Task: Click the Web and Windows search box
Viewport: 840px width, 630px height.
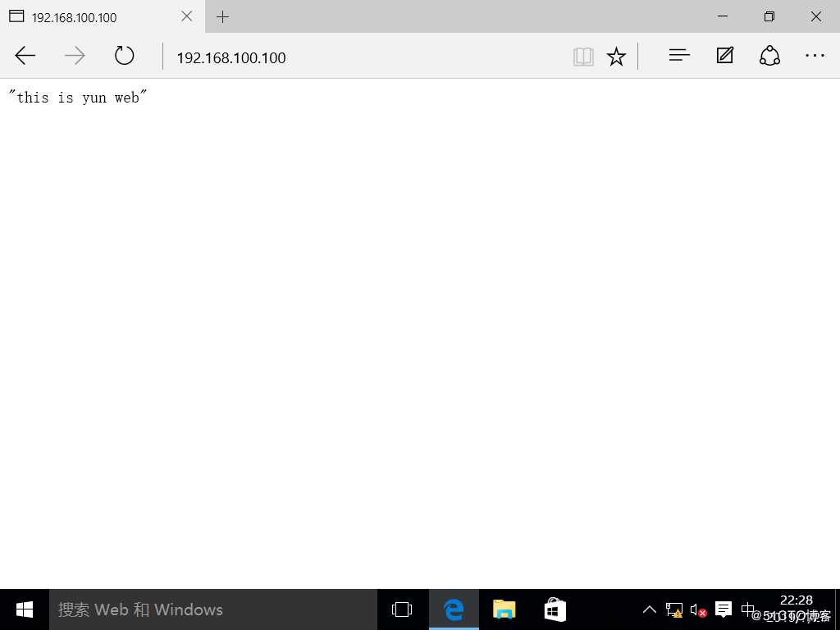Action: coord(213,609)
